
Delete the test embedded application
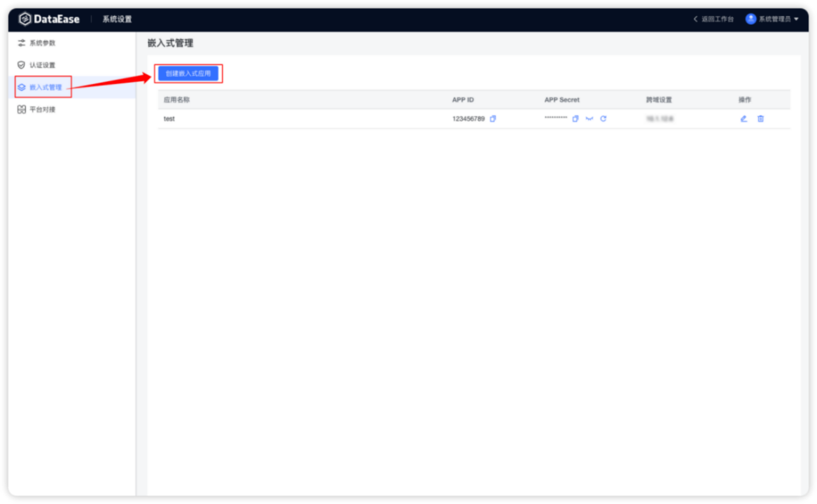760,119
